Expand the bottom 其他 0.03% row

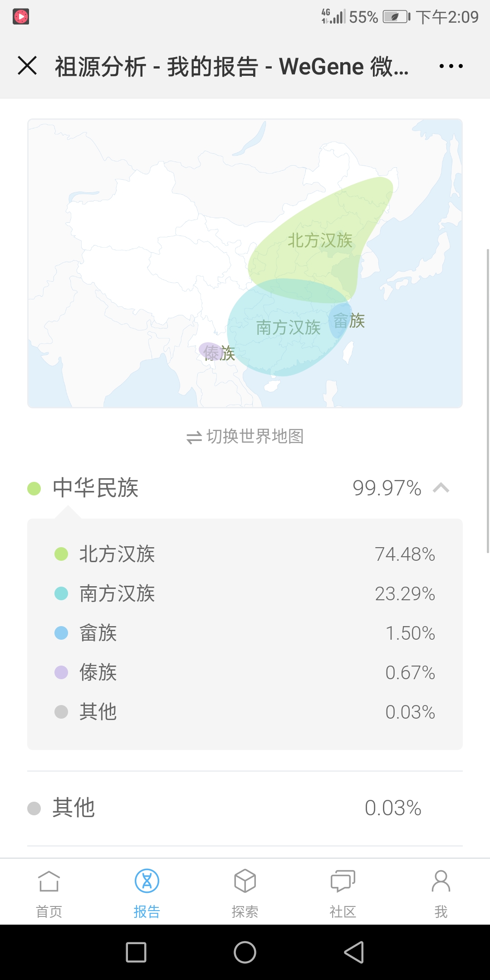tap(245, 808)
